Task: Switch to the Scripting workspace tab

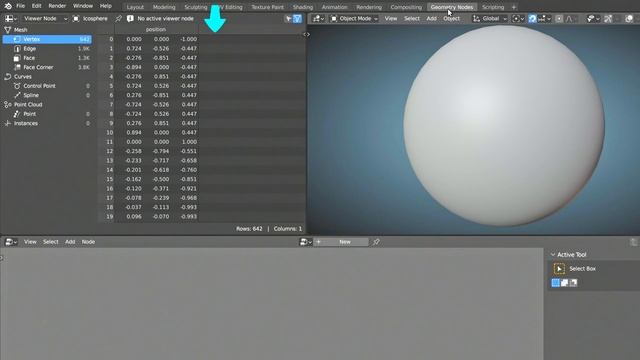Action: point(493,7)
